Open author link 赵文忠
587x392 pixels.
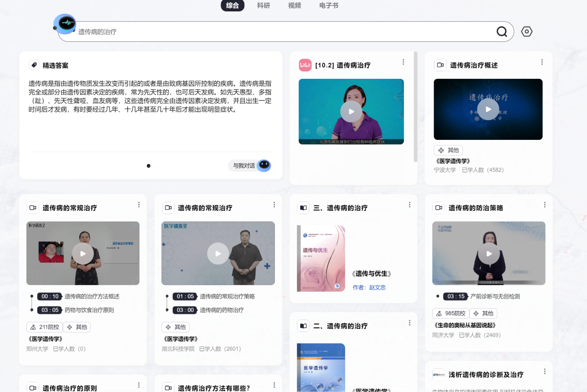click(377, 287)
